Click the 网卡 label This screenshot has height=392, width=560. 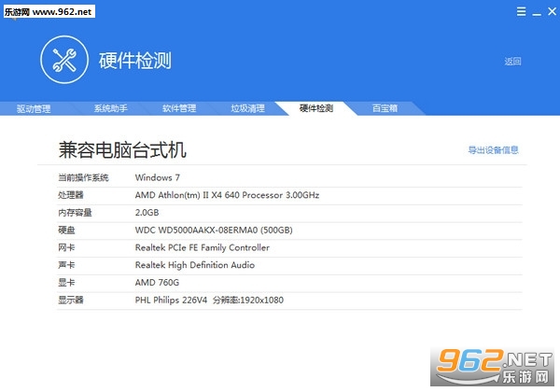click(x=66, y=247)
